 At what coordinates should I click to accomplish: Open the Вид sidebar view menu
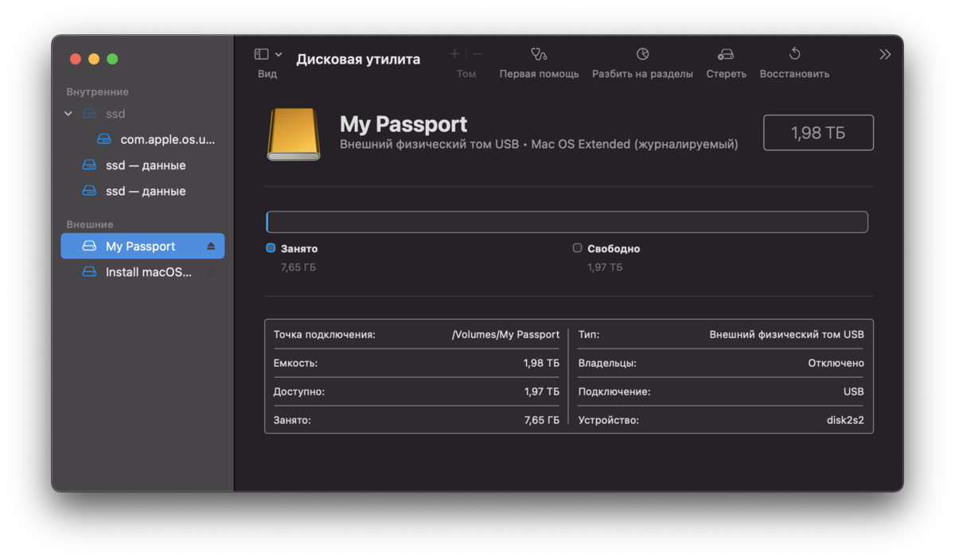click(267, 64)
